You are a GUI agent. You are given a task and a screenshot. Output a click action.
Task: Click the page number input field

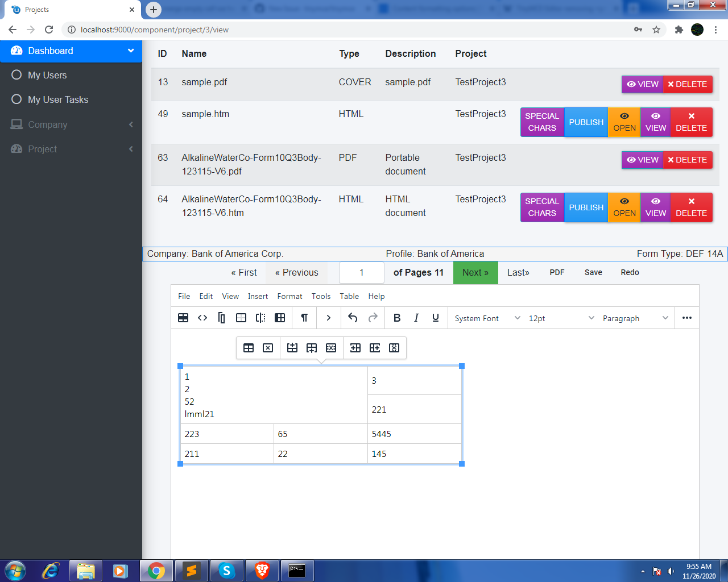point(361,272)
